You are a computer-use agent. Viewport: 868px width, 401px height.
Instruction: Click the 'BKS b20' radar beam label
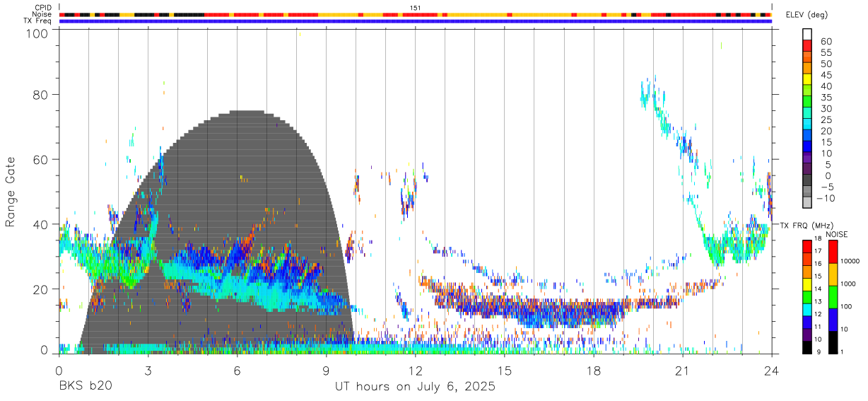[84, 387]
